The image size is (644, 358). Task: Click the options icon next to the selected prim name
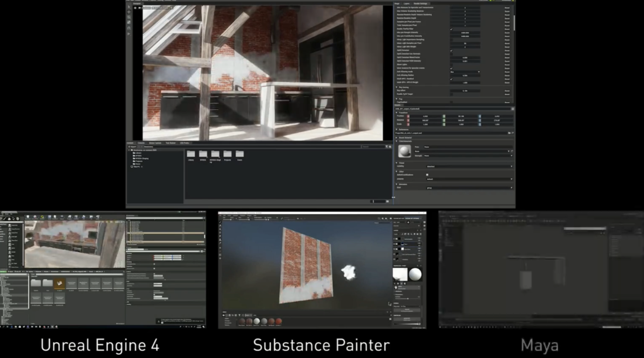(x=513, y=109)
